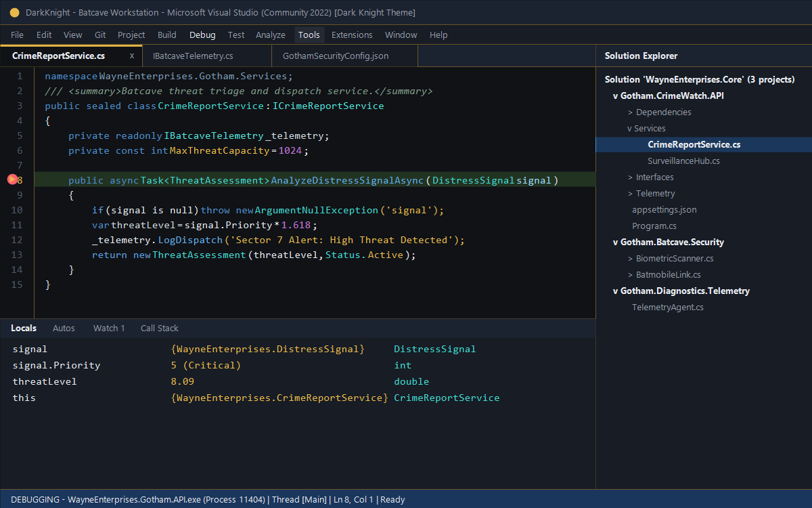Screen dimensions: 812x508
Task: Expand the Interfaces folder
Action: (x=631, y=177)
